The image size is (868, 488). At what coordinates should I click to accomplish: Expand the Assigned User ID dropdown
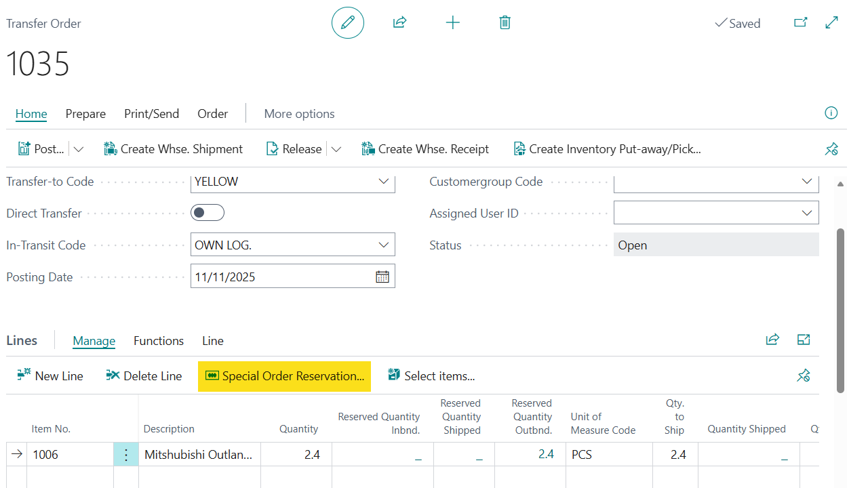click(807, 212)
